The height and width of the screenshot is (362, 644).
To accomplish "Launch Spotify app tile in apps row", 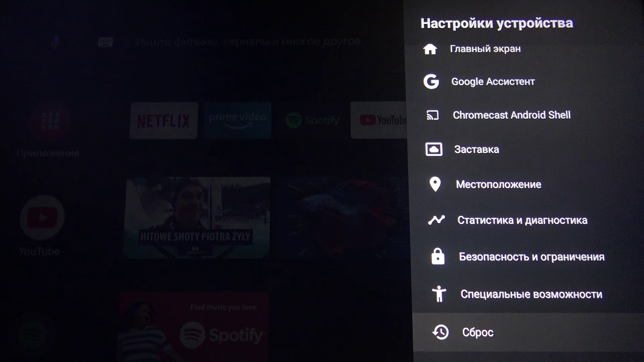I will (x=311, y=121).
